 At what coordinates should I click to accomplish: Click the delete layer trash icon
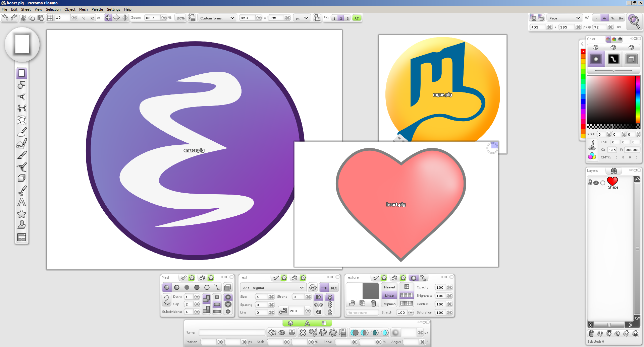591,333
